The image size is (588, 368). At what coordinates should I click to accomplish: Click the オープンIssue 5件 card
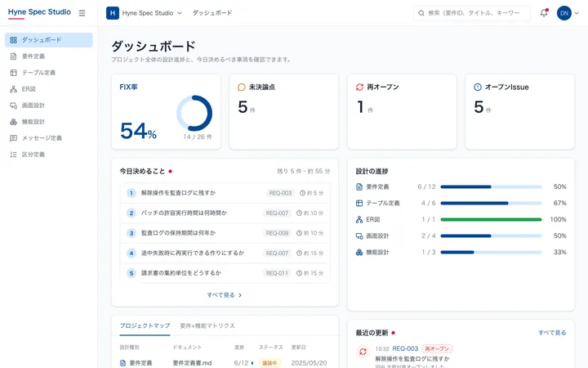[519, 112]
